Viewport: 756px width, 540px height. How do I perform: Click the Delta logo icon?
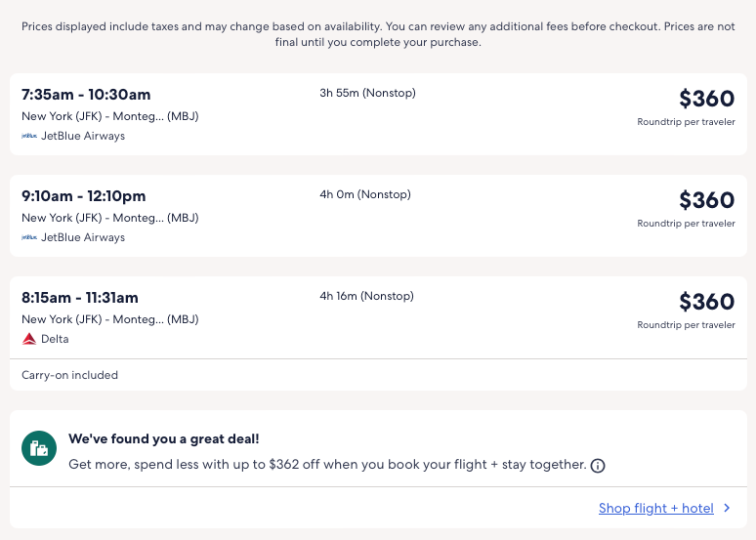tap(29, 339)
